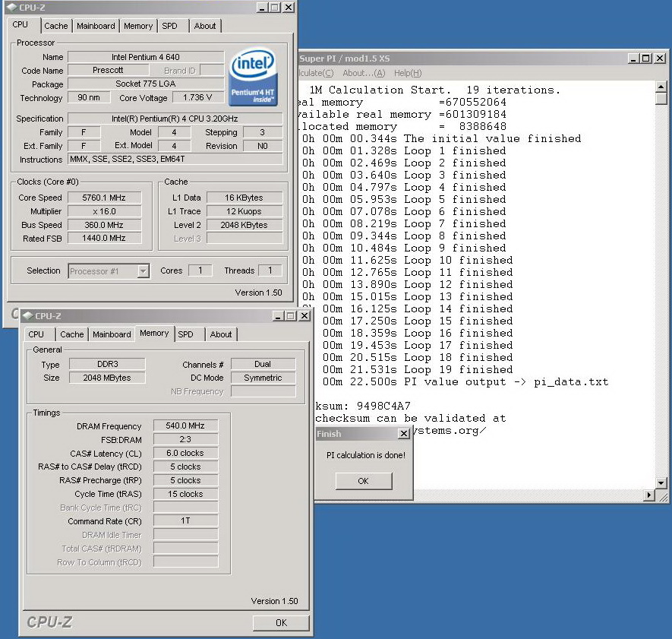Click OK in the lower CPU-Z window

[281, 623]
